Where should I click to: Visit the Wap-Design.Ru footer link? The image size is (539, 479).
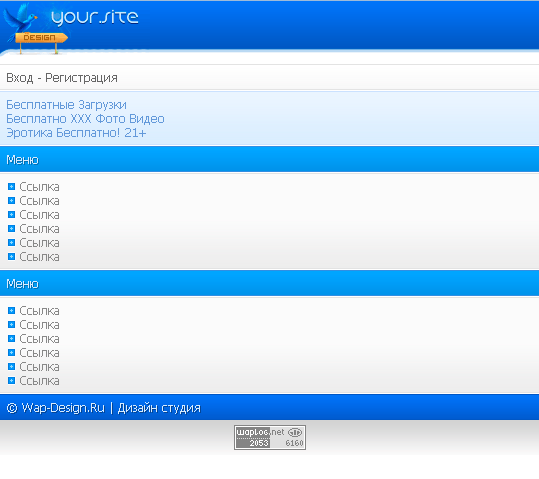(63, 408)
